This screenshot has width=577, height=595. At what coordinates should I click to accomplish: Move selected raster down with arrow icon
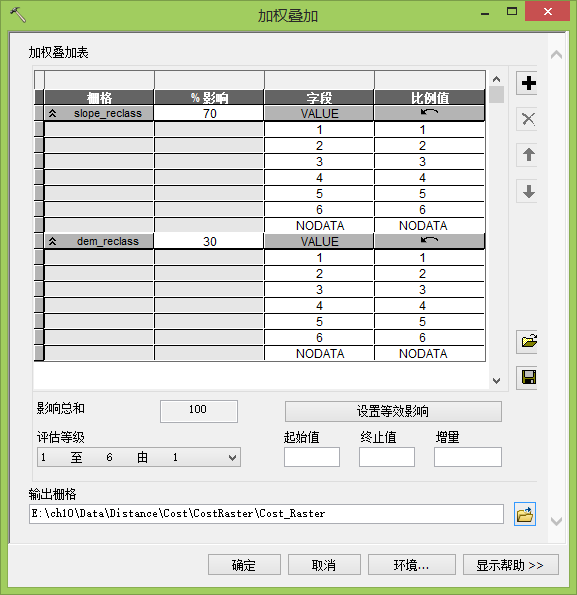(x=528, y=191)
